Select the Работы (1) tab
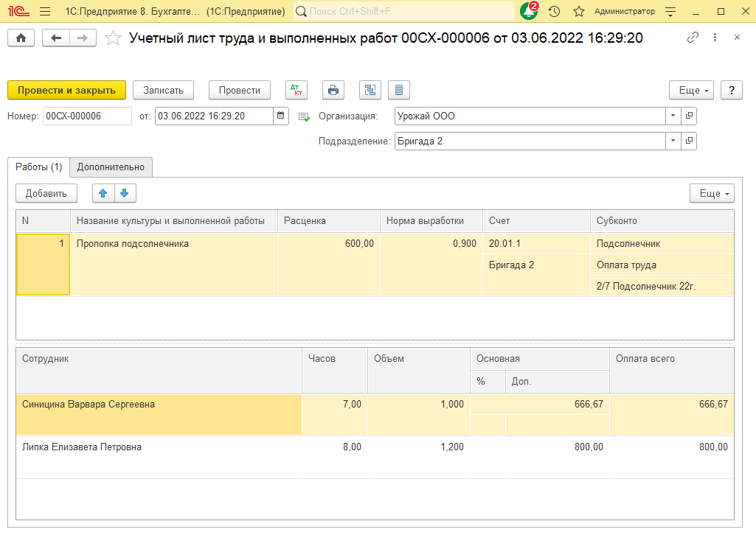 pos(38,167)
